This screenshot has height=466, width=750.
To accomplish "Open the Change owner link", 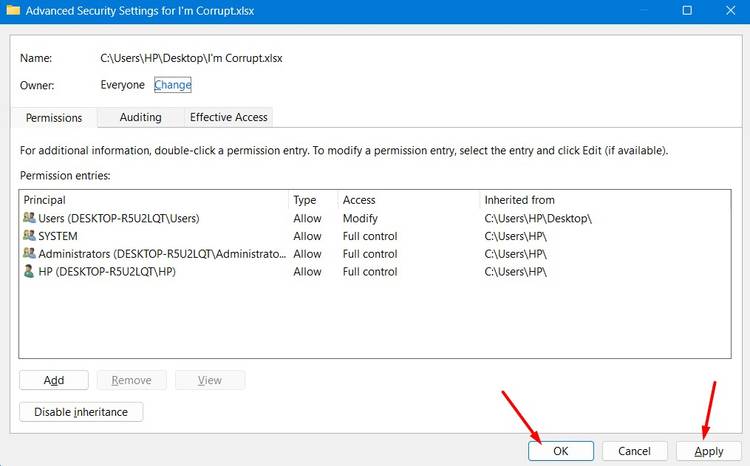I will click(173, 85).
